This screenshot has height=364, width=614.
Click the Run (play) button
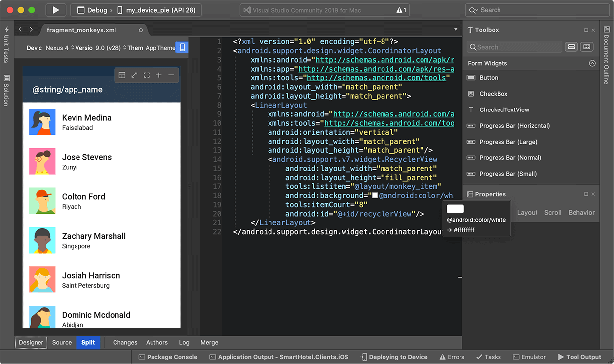[x=56, y=10]
